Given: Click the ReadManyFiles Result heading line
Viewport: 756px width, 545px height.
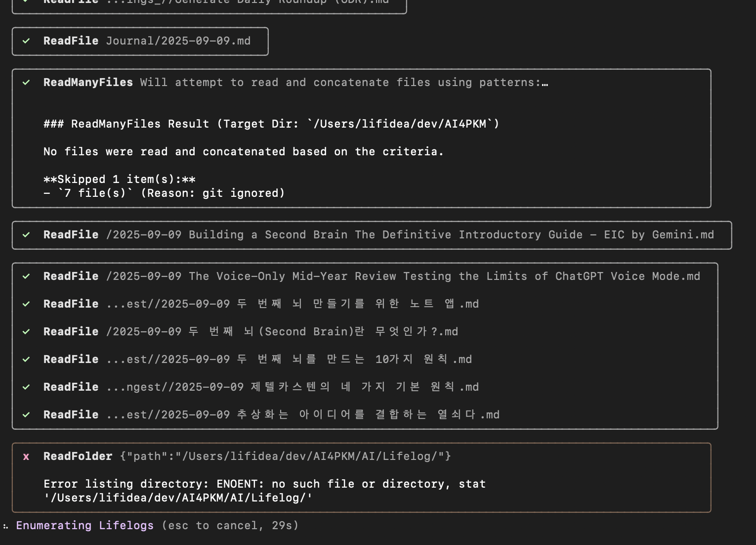Looking at the screenshot, I should coord(271,124).
